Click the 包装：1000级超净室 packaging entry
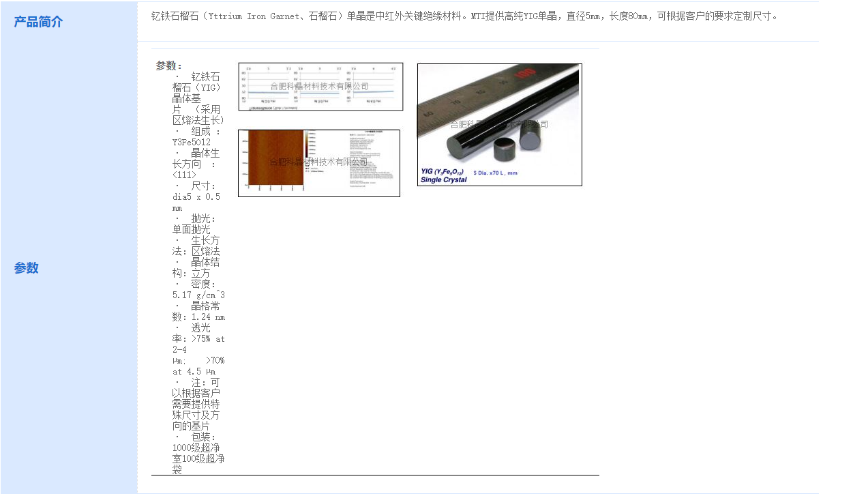The width and height of the screenshot is (868, 498). coord(198,453)
